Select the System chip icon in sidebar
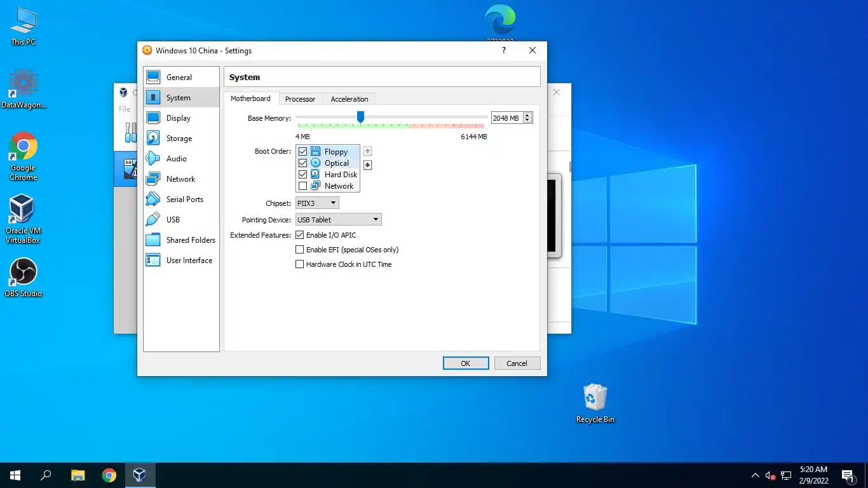Viewport: 868px width, 488px height. click(153, 97)
